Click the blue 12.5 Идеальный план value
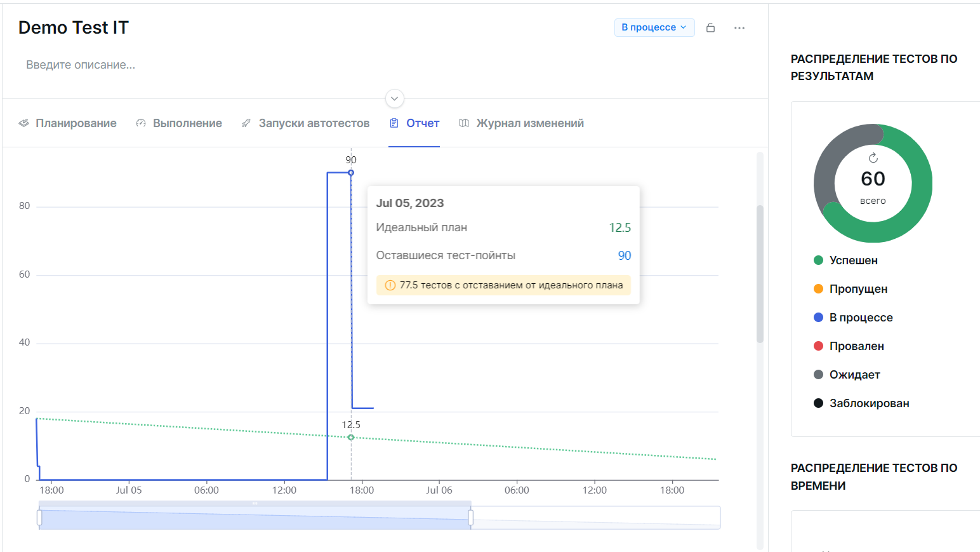 click(x=621, y=227)
